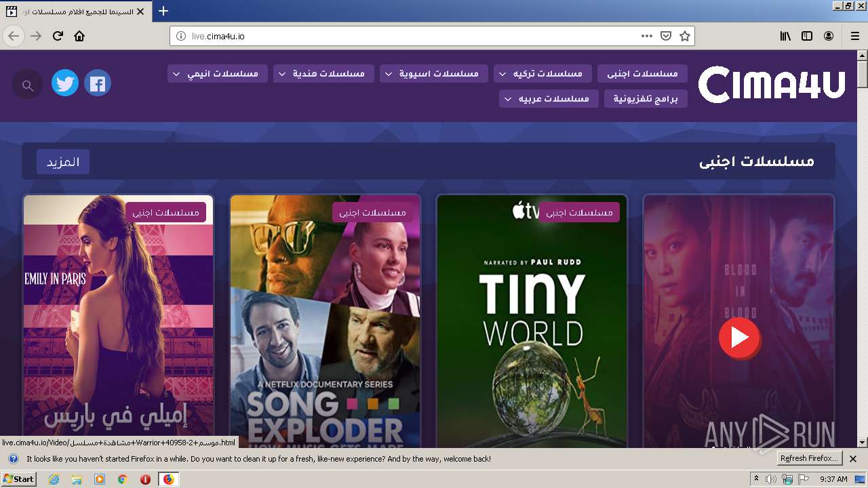Expand مسلسلات انيمي dropdown menu
Screen dimensions: 868x488
click(x=218, y=73)
